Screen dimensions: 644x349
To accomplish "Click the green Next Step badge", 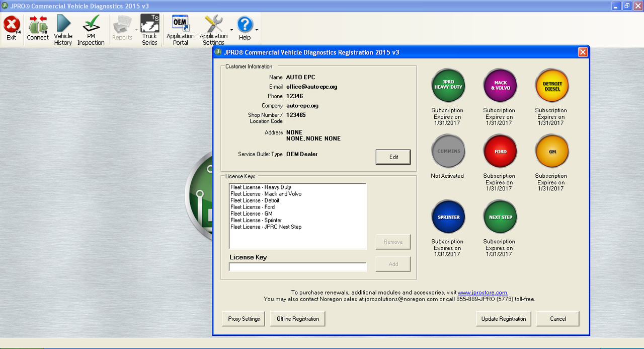I will (x=500, y=217).
